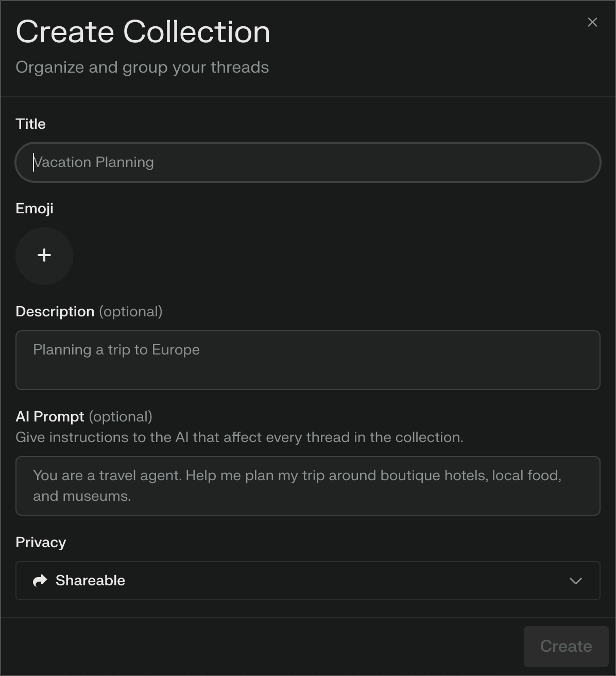Click the chevron on the Privacy selector
Screen dimensions: 616x676
[575, 582]
